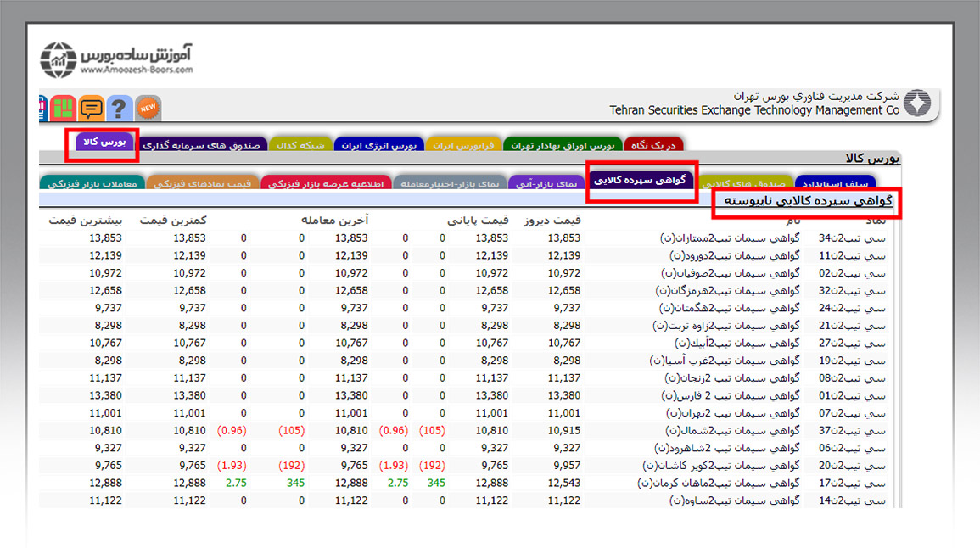The image size is (980, 548).
Task: Click the سی تیپ2ن34 symbol row link
Action: point(852,238)
